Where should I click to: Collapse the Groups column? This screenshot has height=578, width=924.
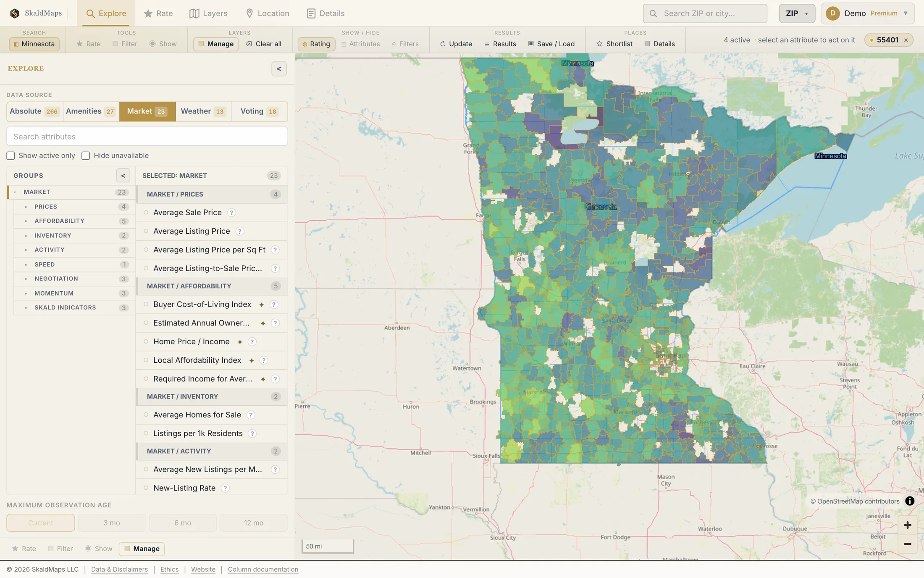point(123,176)
